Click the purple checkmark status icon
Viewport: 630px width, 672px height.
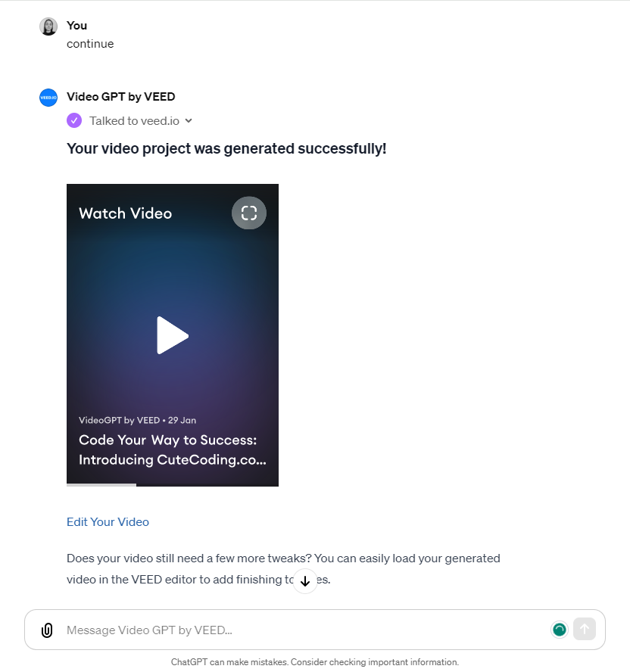pos(74,121)
